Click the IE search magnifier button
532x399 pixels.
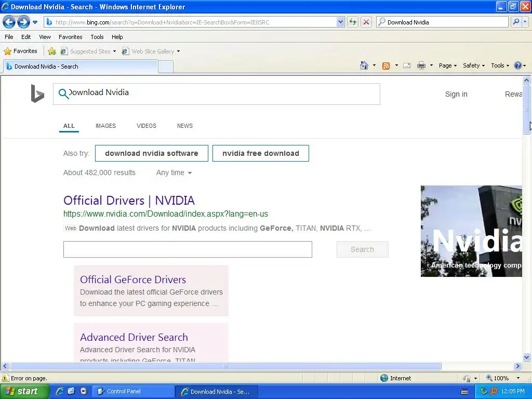(x=516, y=22)
